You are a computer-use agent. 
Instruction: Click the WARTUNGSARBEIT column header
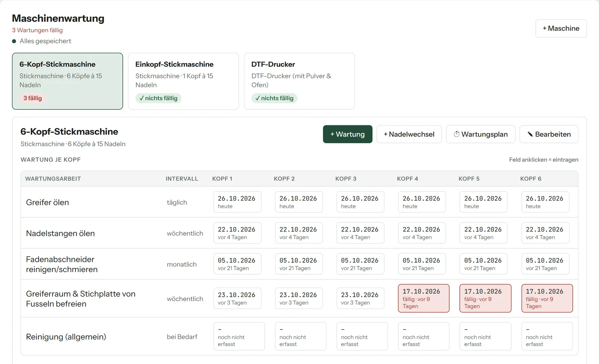(x=53, y=179)
